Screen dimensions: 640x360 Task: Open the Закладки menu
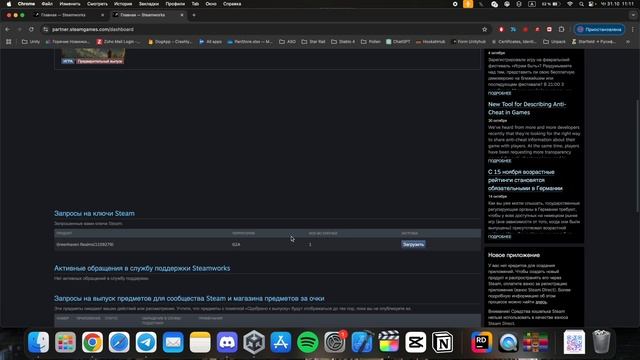click(x=149, y=4)
